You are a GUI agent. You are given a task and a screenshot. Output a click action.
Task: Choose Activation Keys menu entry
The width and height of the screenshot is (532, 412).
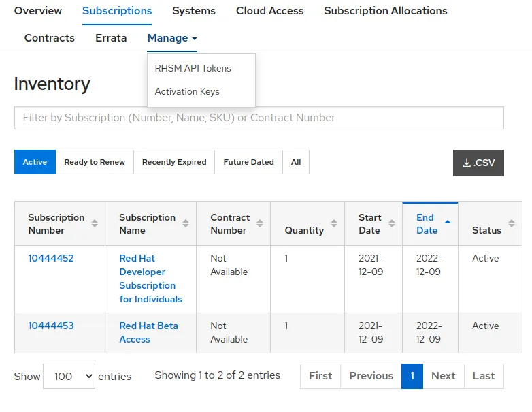187,92
